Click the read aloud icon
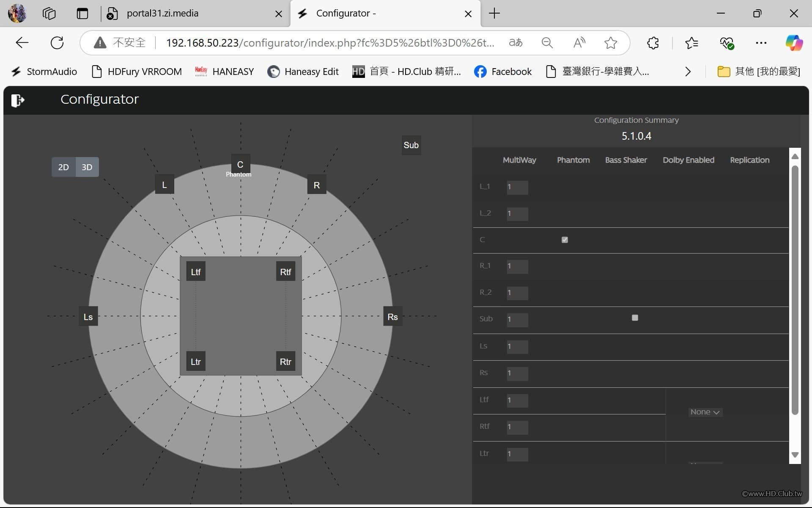Screen dimensions: 812x508 click(579, 43)
